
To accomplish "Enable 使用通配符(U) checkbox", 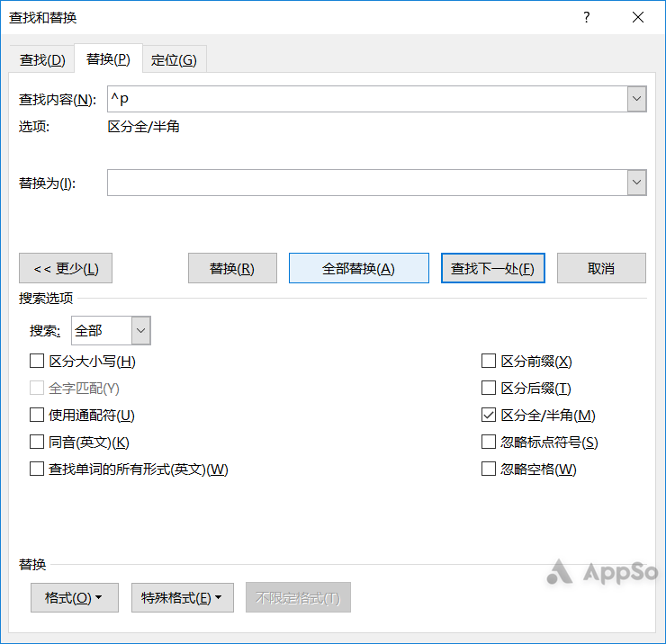I will [x=37, y=415].
